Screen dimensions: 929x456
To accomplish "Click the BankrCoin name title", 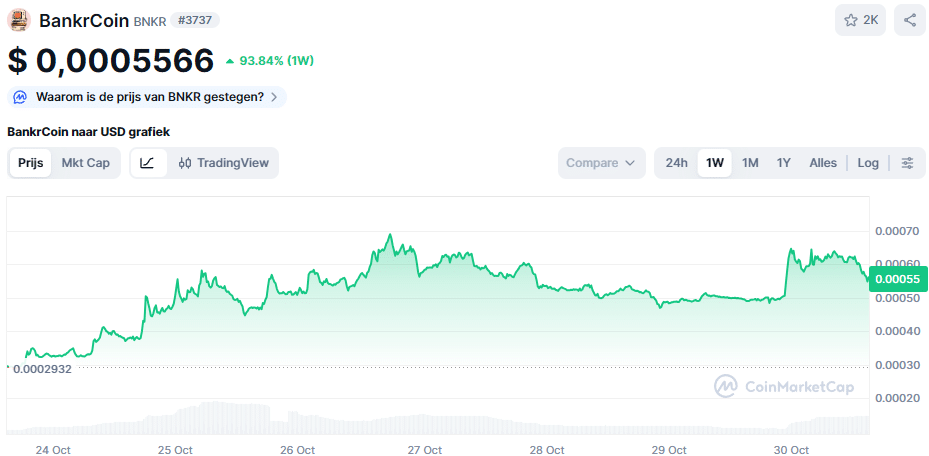I will 84,21.
